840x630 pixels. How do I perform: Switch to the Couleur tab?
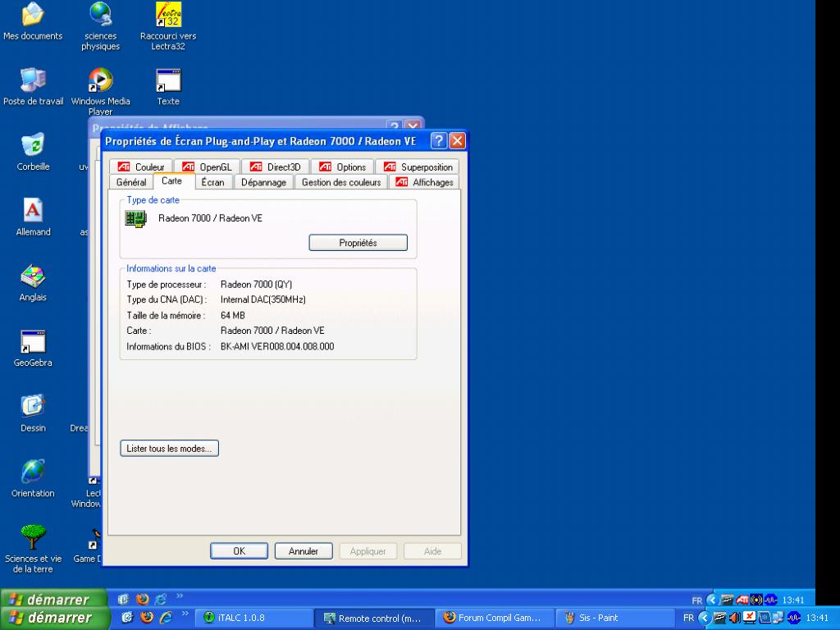coord(141,167)
